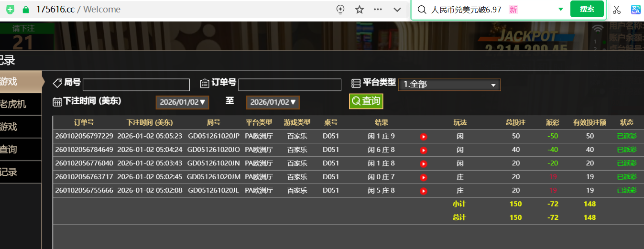Click the green 查询 query button
This screenshot has width=644, height=249.
tap(366, 101)
